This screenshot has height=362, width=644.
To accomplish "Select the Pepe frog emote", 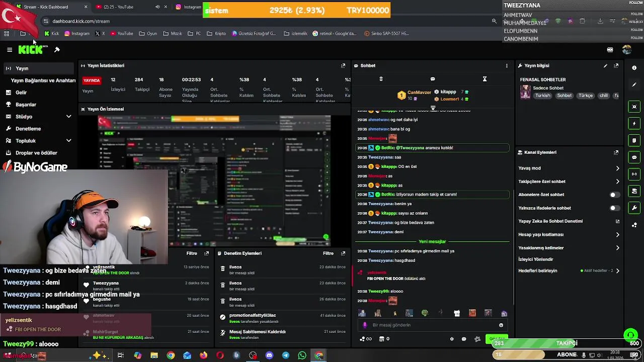I will point(425,313).
